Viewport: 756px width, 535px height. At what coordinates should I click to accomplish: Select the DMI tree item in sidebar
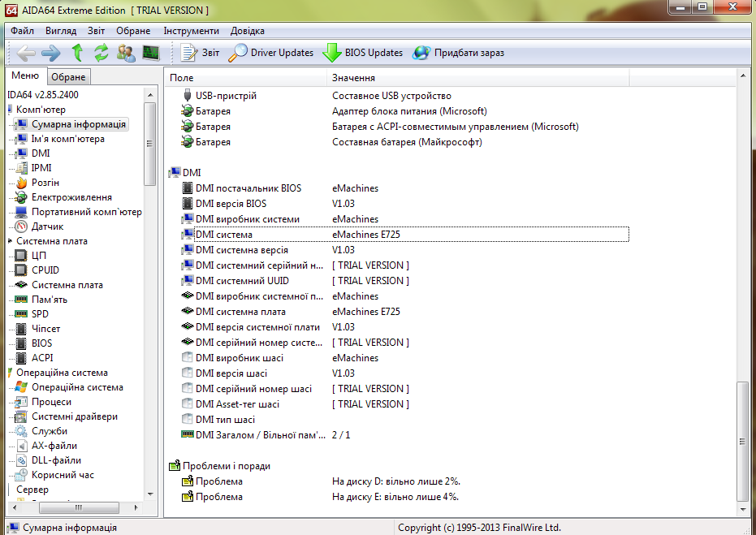pyautogui.click(x=41, y=153)
